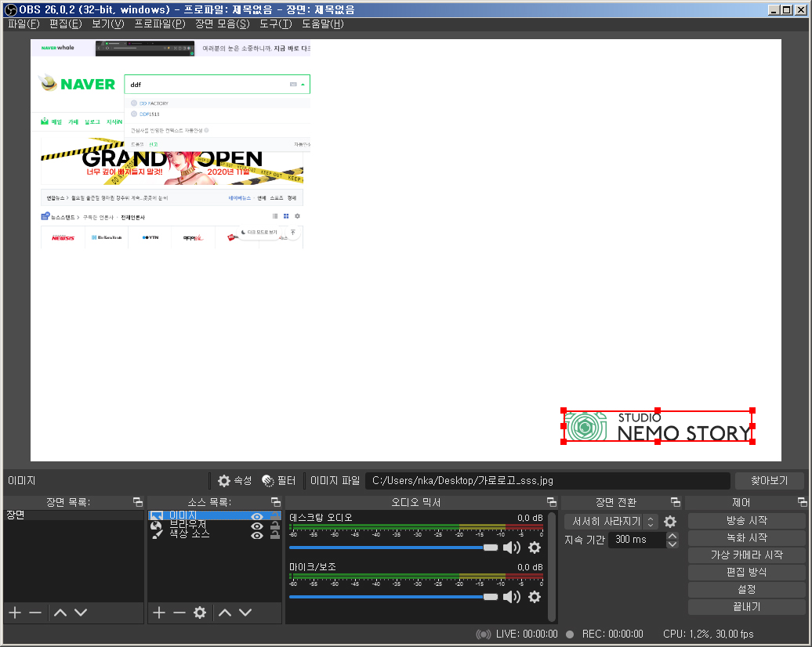812x647 pixels.
Task: Adjust 데스크탑 오디오 volume slider
Action: pyautogui.click(x=393, y=548)
